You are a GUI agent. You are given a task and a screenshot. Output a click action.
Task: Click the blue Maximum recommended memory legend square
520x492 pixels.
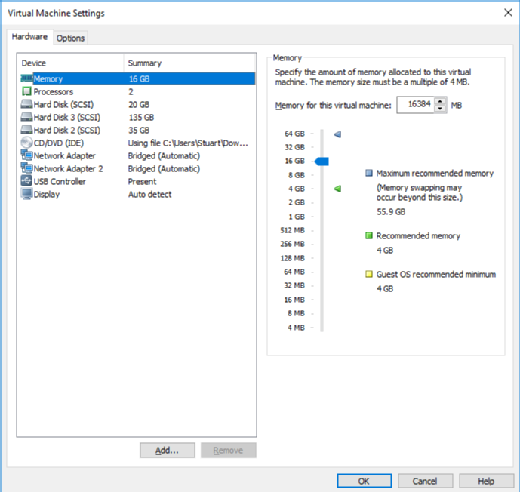(x=369, y=173)
